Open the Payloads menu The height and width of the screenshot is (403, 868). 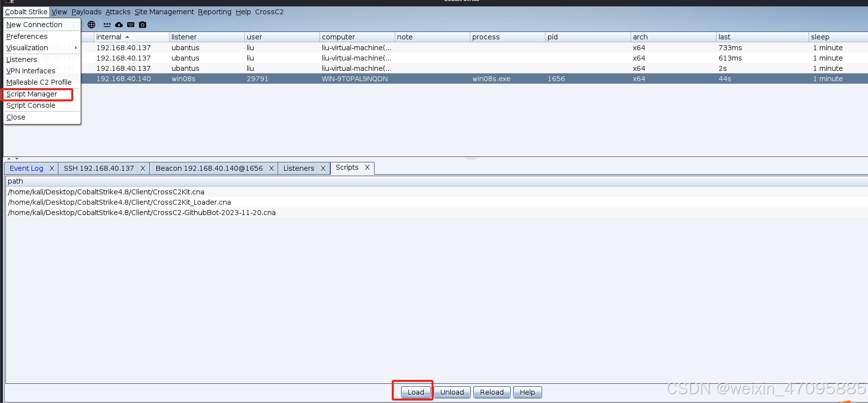click(87, 12)
